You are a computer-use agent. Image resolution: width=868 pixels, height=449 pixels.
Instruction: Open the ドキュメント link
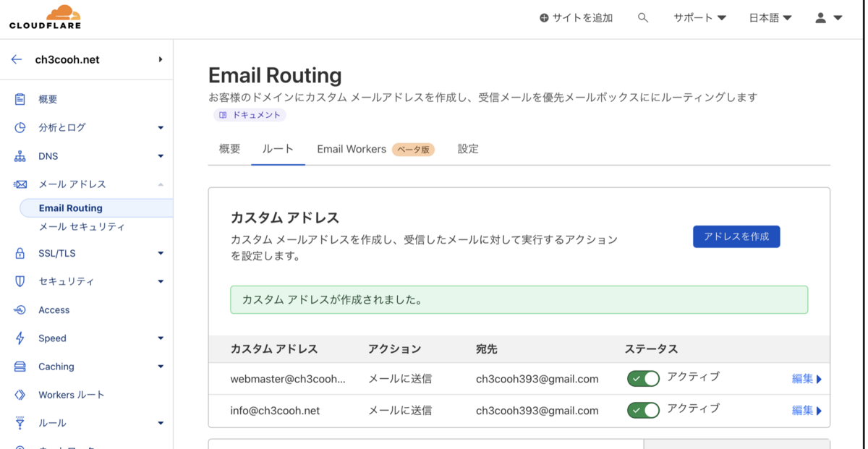pyautogui.click(x=249, y=115)
